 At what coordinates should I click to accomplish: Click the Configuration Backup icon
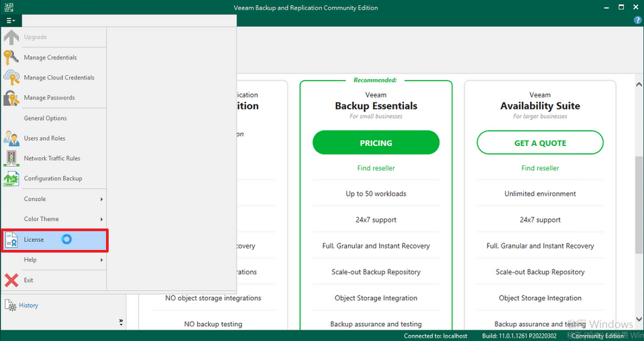pyautogui.click(x=11, y=178)
